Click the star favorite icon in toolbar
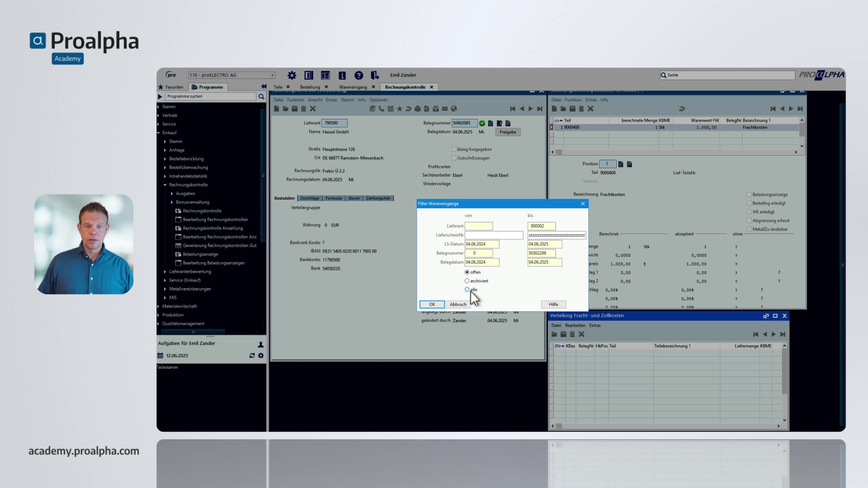 pos(399,108)
